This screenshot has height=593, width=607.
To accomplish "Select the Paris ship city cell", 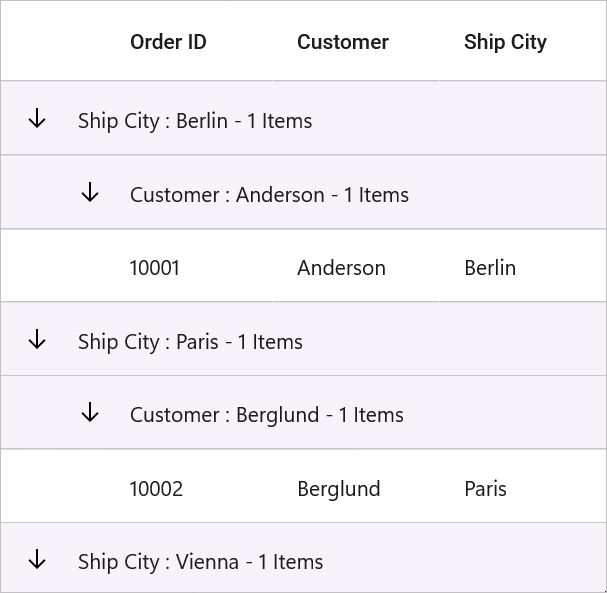I will (523, 486).
